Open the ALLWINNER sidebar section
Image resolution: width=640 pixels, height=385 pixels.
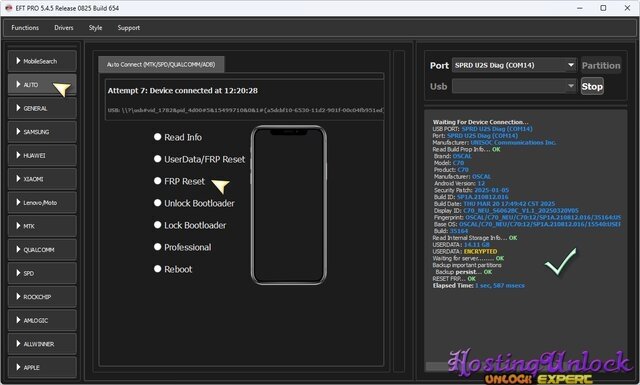[42, 344]
